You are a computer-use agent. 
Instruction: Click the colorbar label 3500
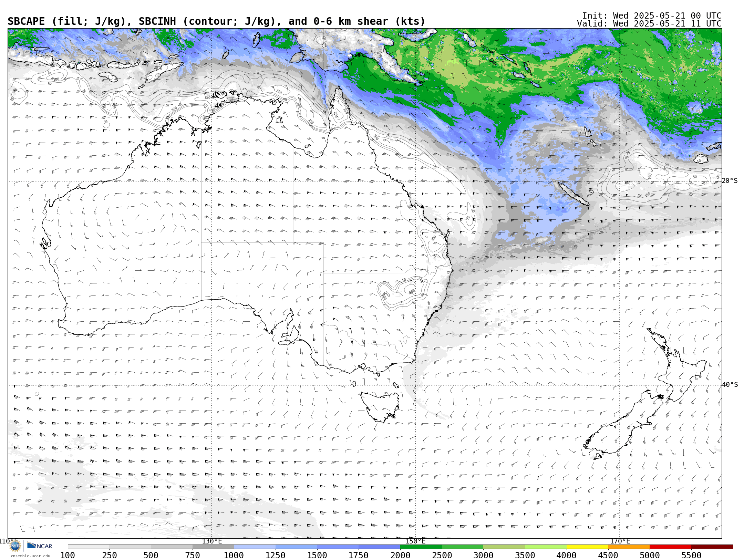click(525, 556)
